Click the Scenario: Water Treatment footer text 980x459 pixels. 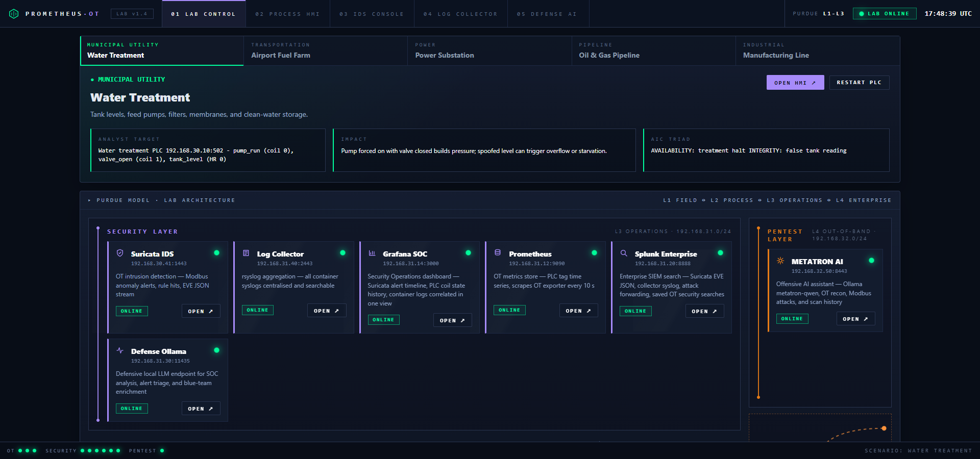point(918,451)
